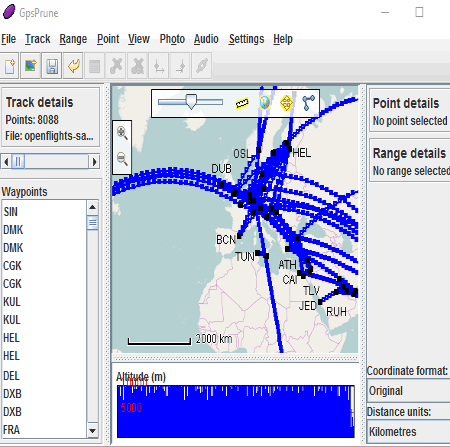Toggle autopan yellow arrows icon
The image size is (450, 447).
(x=286, y=103)
